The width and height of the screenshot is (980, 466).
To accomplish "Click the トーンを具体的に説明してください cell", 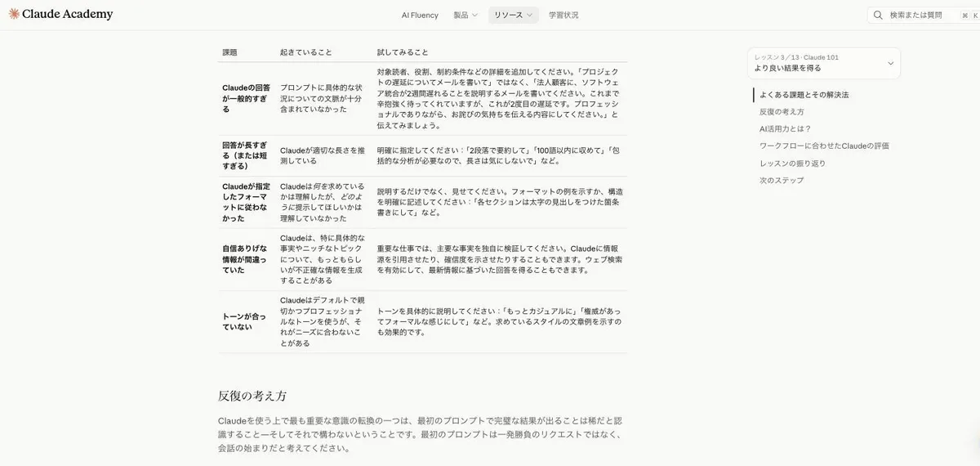I will (498, 321).
